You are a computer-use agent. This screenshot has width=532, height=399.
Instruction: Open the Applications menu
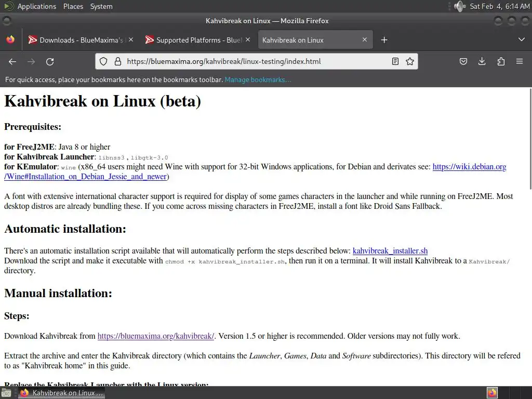37,6
